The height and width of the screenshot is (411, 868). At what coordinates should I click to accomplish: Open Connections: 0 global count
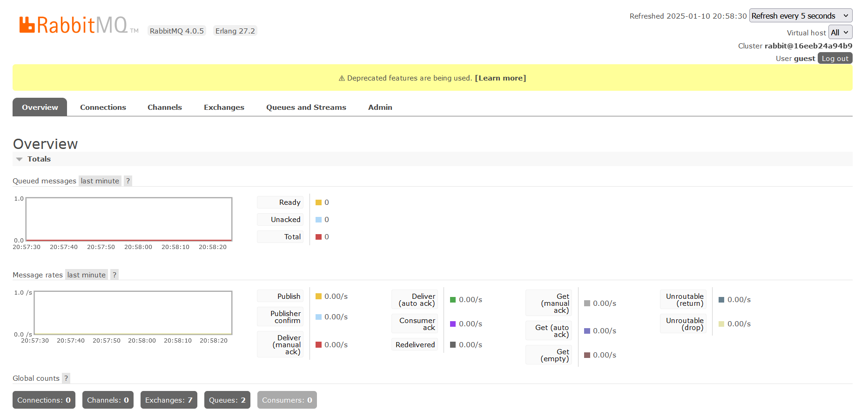44,400
